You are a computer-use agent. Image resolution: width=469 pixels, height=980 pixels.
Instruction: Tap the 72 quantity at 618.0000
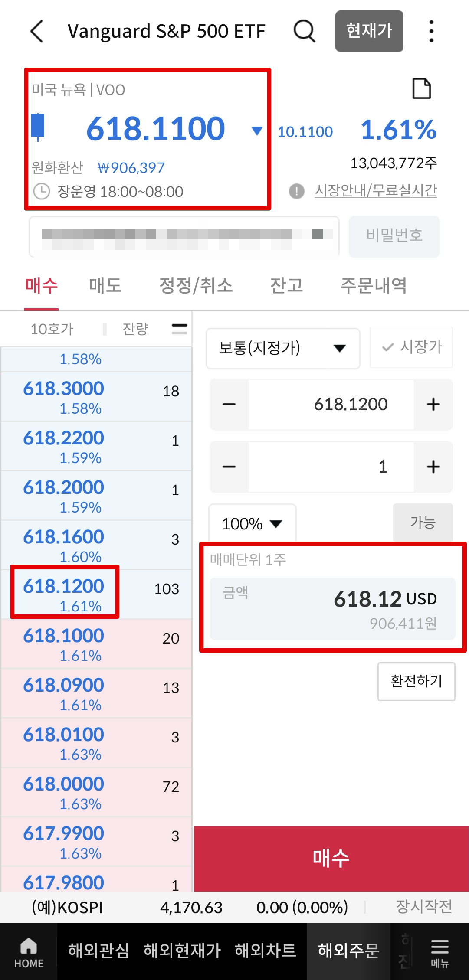coord(171,787)
